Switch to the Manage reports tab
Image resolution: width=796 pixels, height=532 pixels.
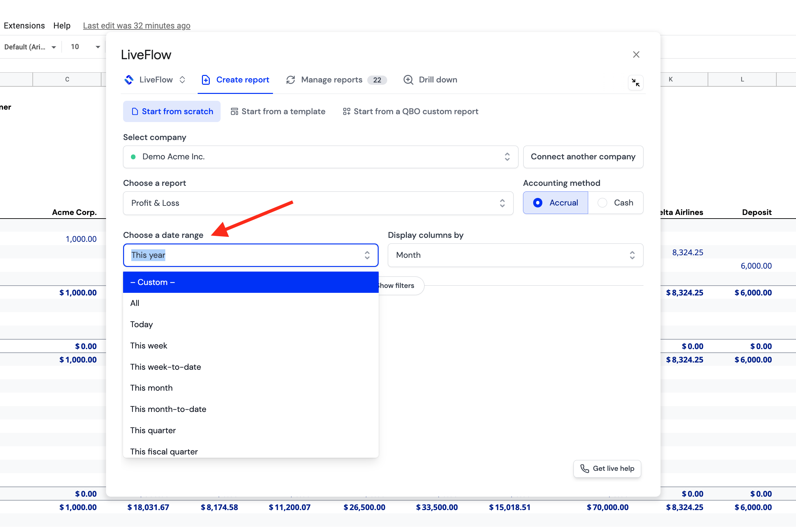point(336,80)
